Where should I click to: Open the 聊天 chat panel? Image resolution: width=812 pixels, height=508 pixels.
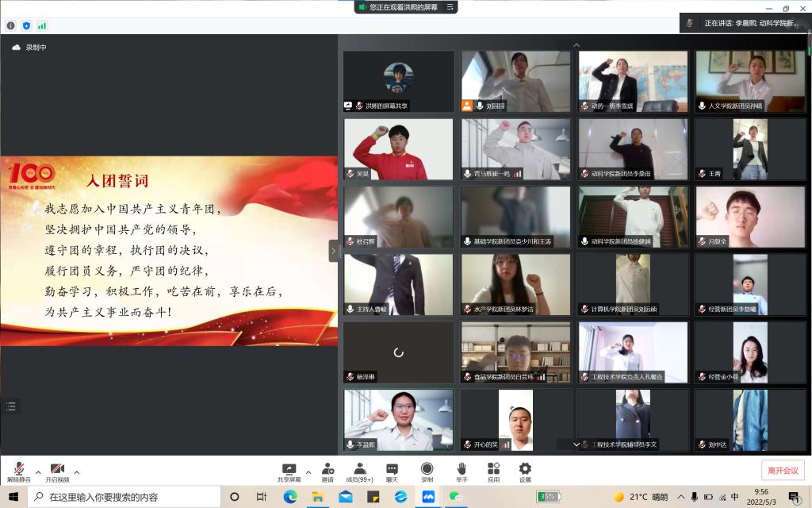point(392,471)
